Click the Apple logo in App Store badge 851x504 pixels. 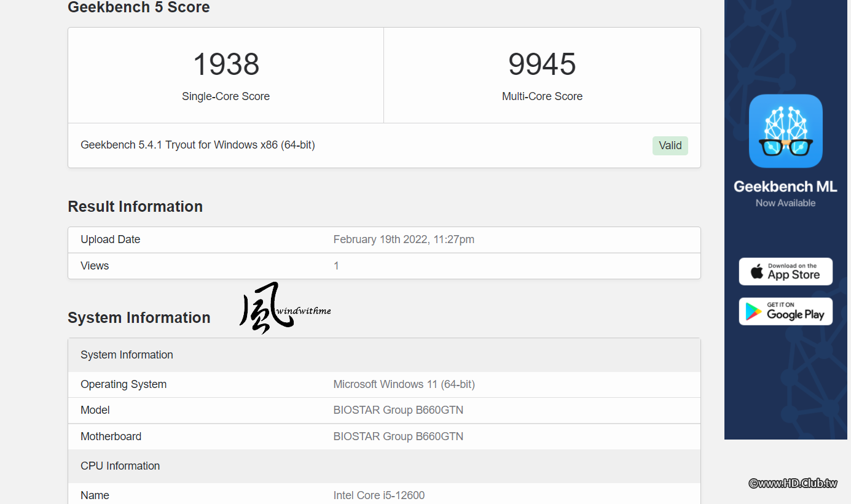757,271
